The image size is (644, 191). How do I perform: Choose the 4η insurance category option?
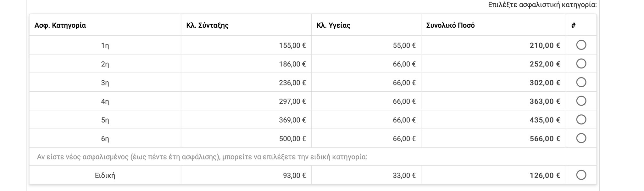(581, 101)
